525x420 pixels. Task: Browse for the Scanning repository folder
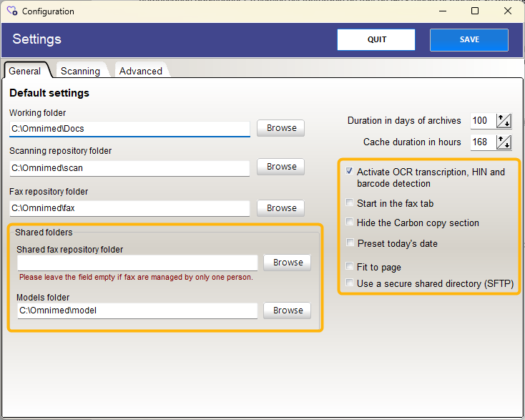[281, 167]
